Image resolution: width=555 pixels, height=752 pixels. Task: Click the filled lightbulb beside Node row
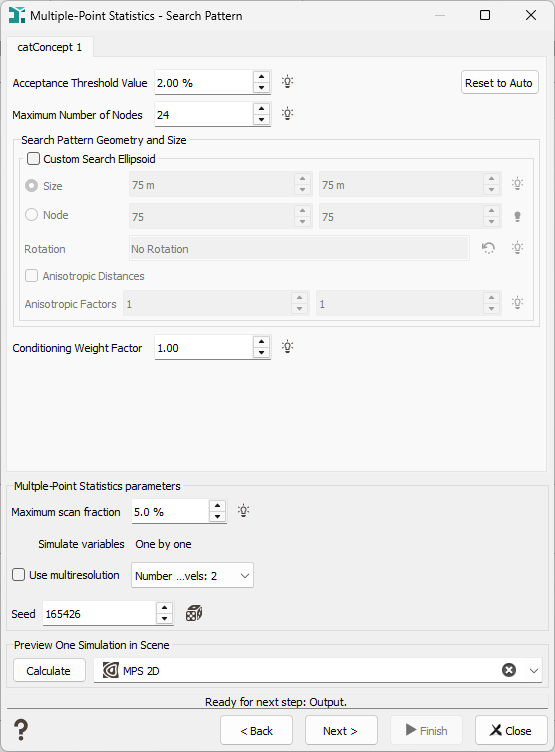[517, 216]
